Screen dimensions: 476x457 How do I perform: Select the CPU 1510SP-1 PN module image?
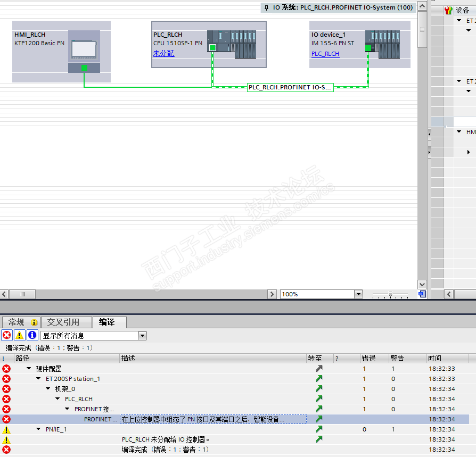[232, 44]
